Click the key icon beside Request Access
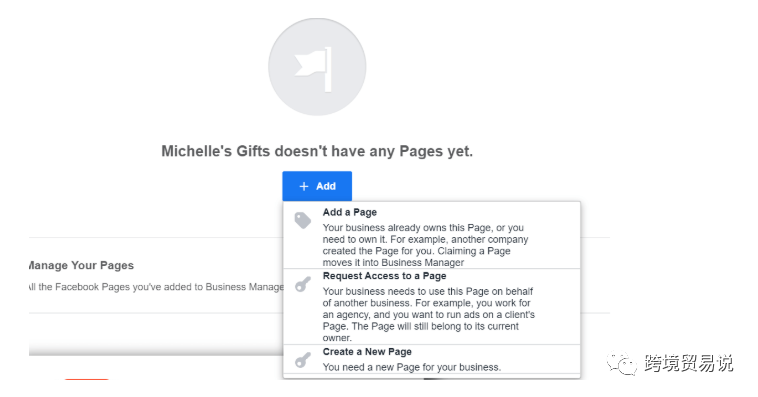 303,284
